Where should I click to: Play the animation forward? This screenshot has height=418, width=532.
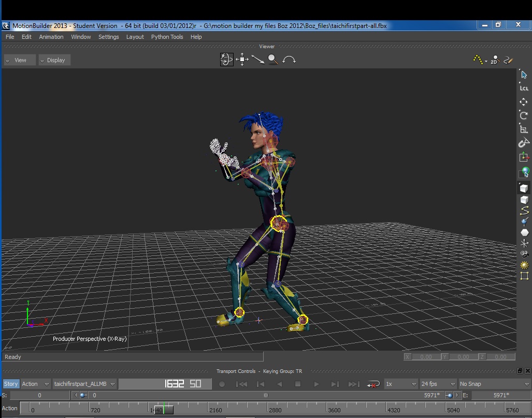(x=316, y=384)
